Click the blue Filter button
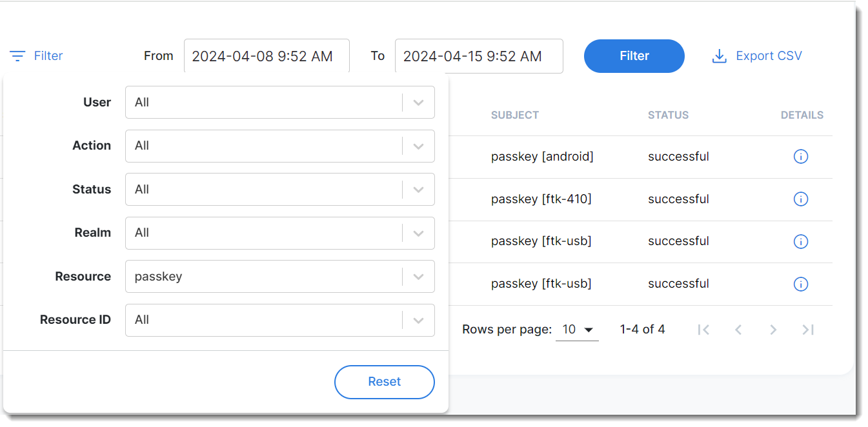The image size is (868, 427). pyautogui.click(x=634, y=56)
